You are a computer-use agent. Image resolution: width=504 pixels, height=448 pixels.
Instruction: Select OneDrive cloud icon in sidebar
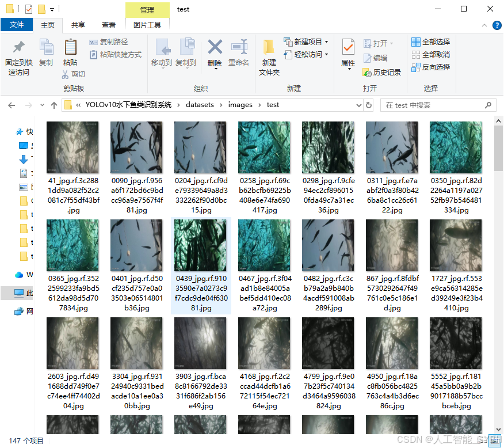coord(20,275)
